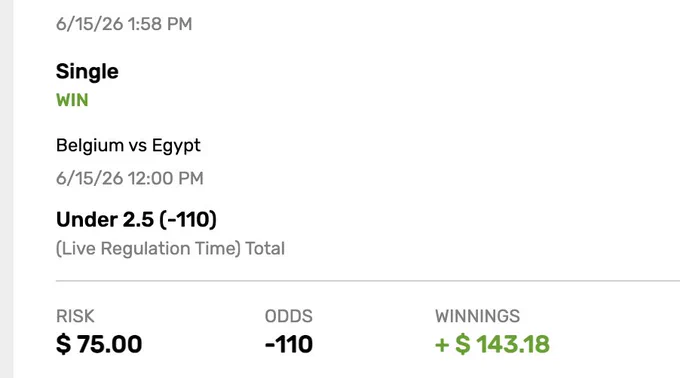The width and height of the screenshot is (680, 378).
Task: Select the $ 75.00 risk amount
Action: [x=99, y=344]
